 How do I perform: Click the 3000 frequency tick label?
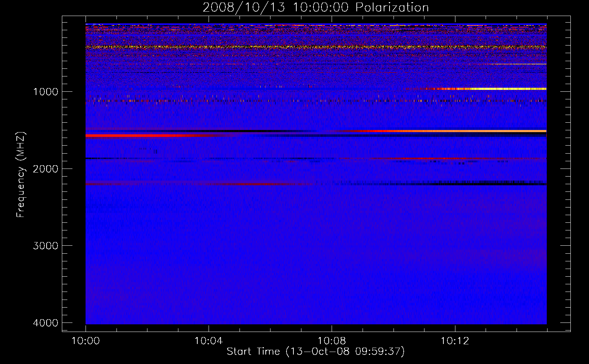click(x=46, y=246)
